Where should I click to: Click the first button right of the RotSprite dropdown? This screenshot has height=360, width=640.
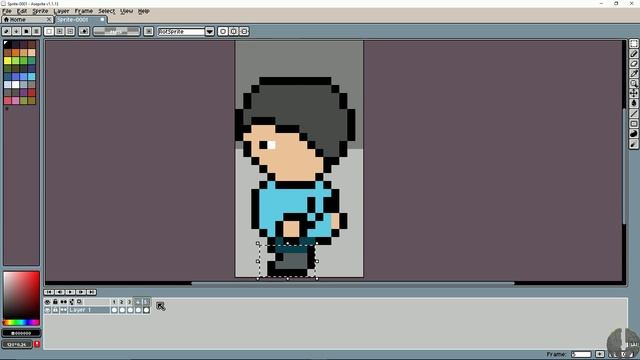coord(223,31)
